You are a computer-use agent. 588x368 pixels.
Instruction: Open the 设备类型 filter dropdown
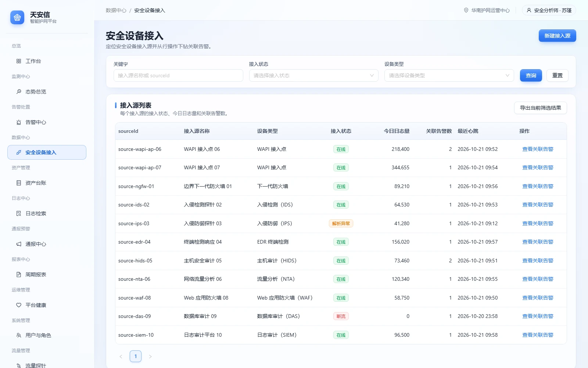pyautogui.click(x=449, y=75)
